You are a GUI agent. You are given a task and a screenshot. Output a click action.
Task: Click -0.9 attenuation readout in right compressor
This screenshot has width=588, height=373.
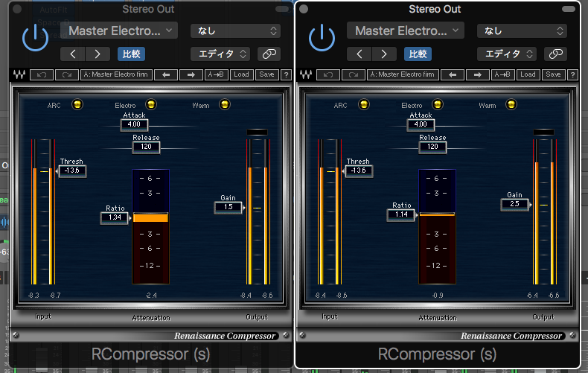tap(438, 296)
